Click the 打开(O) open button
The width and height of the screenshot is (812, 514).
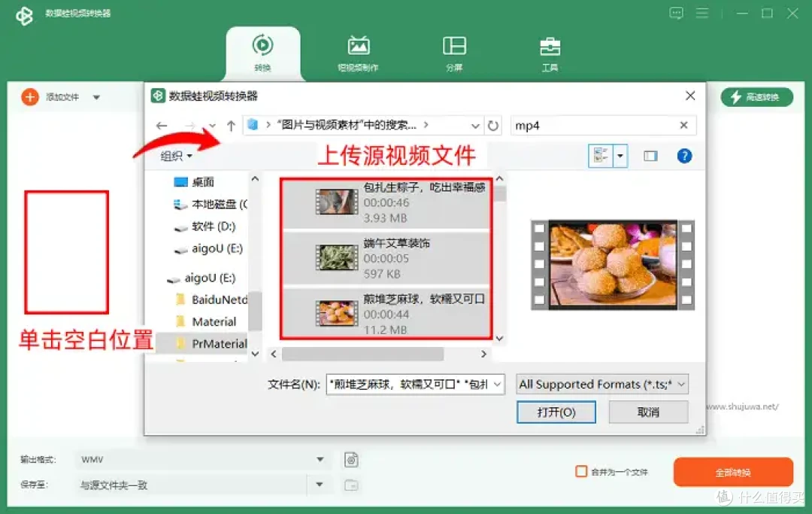coord(556,412)
